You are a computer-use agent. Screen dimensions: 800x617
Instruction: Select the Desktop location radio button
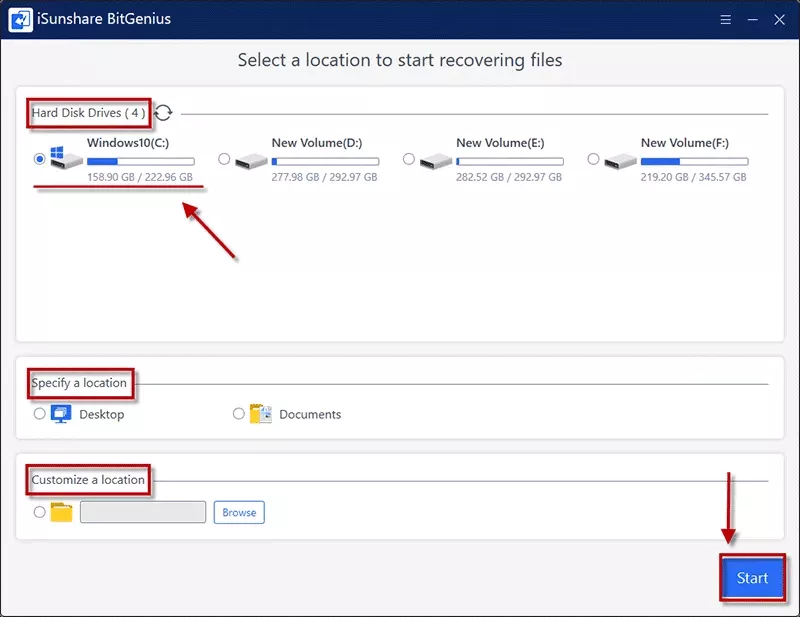click(x=40, y=413)
